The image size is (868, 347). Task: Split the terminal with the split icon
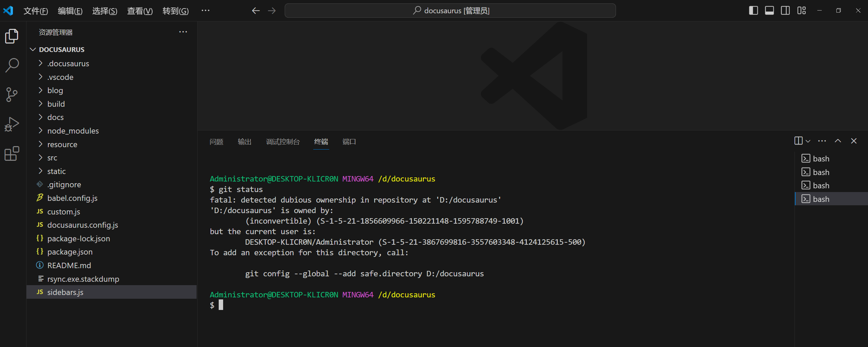click(798, 141)
